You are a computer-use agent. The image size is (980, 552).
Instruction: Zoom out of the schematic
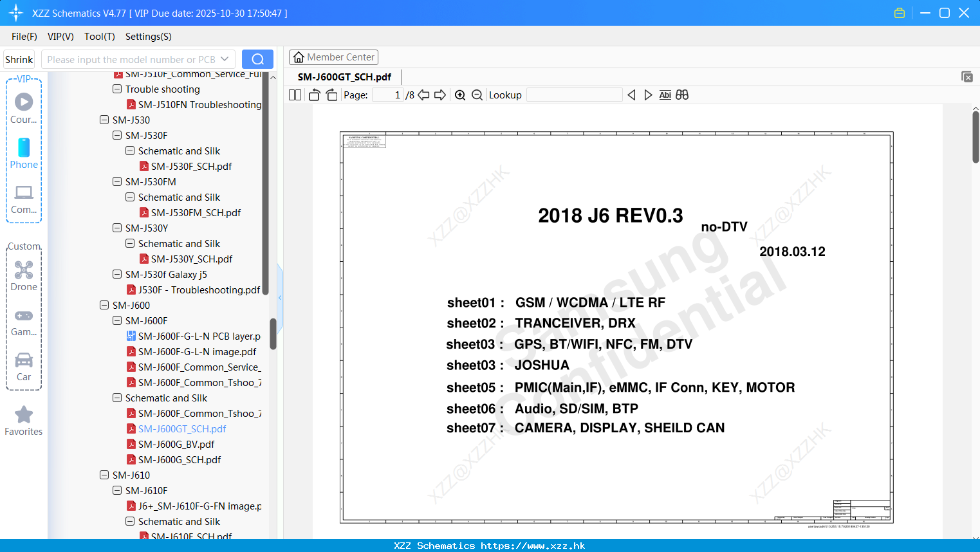[477, 95]
